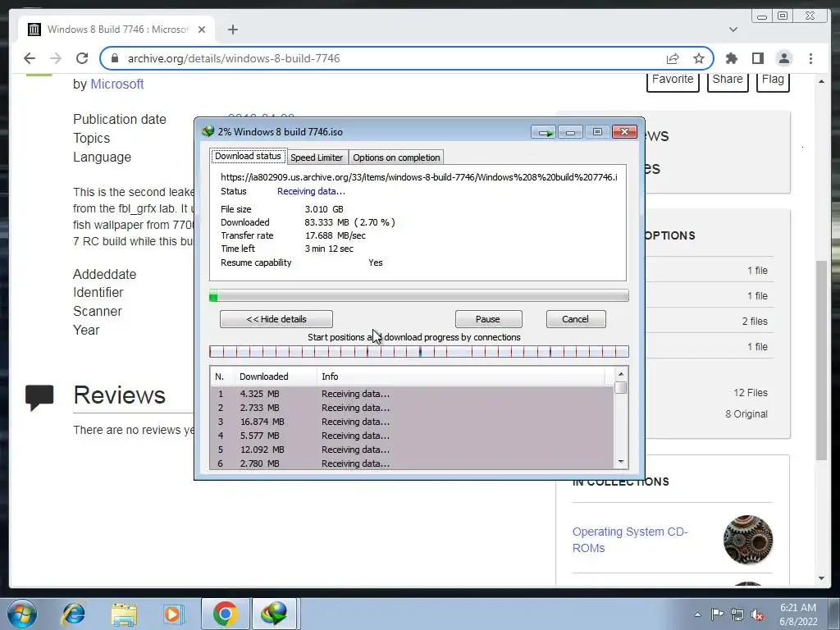This screenshot has height=630, width=840.
Task: Switch to Speed Limiter tab
Action: pyautogui.click(x=317, y=157)
